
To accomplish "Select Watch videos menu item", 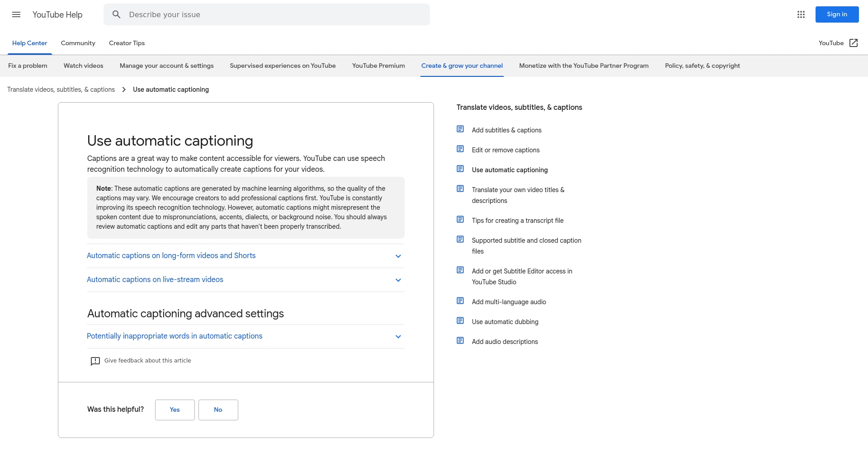I will click(x=84, y=66).
